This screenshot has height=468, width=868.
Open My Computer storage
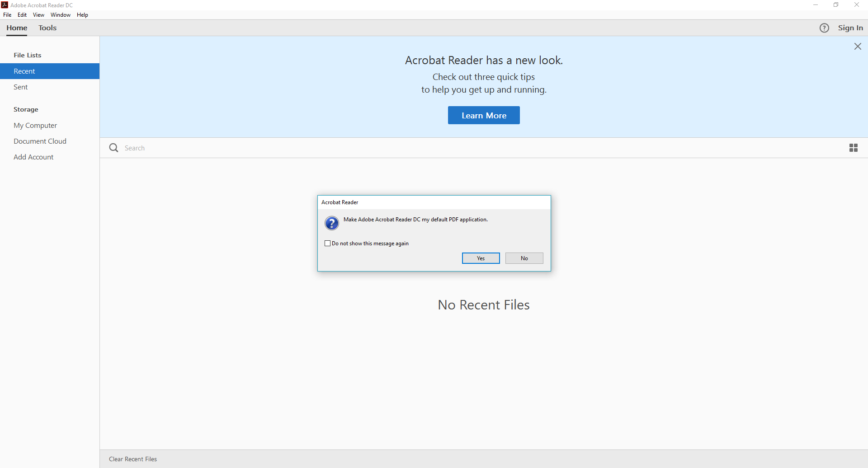click(x=50, y=126)
